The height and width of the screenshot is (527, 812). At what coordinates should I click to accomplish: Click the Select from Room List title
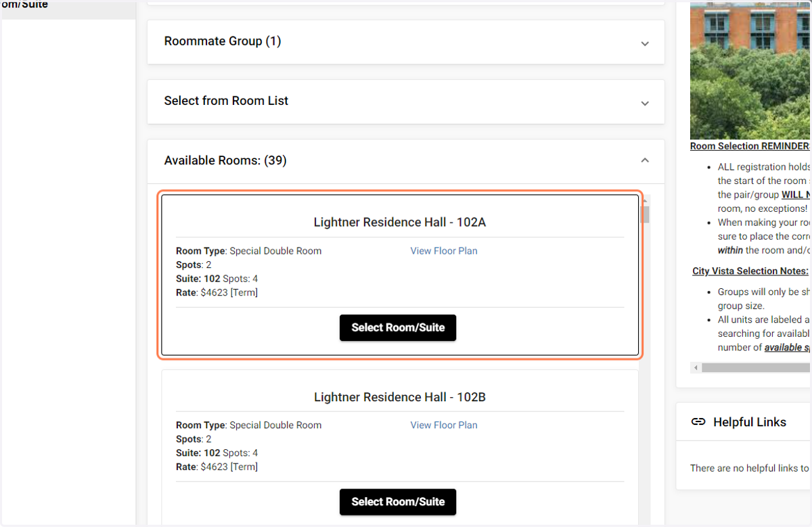click(226, 101)
